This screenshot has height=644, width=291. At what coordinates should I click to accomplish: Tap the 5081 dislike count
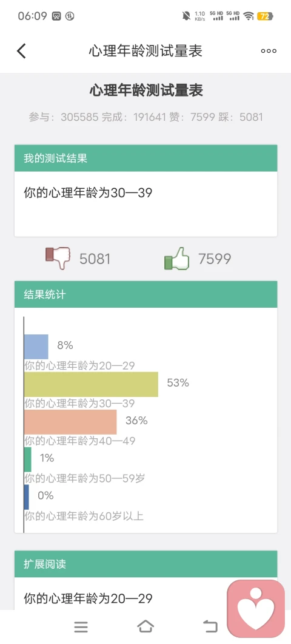[95, 259]
